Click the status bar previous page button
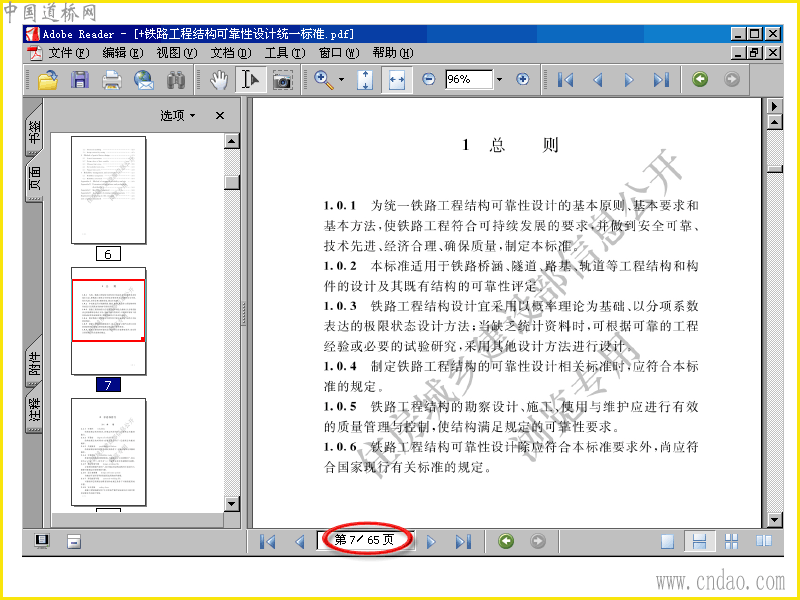Screen dimensions: 800x600 coord(299,541)
